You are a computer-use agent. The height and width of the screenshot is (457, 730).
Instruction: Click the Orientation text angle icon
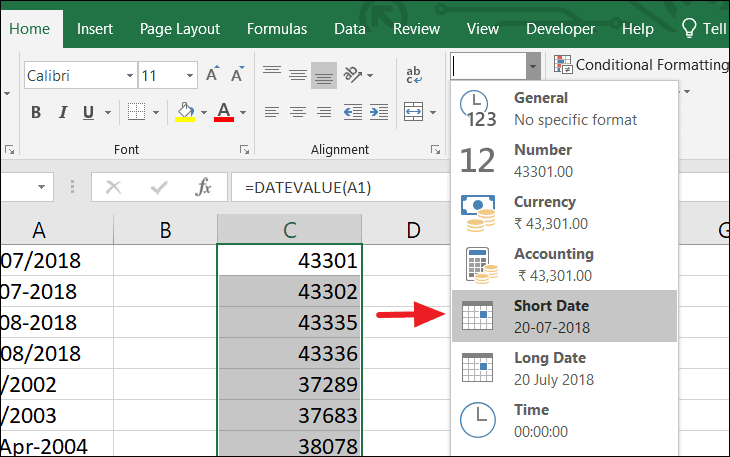[352, 75]
